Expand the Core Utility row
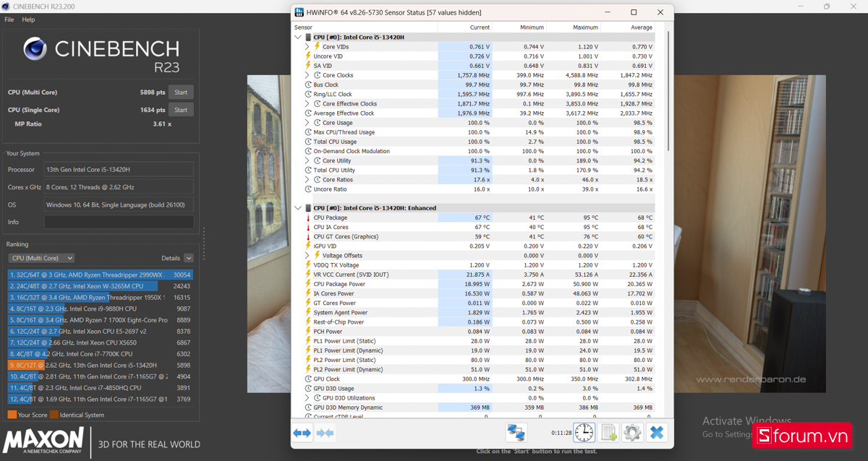The height and width of the screenshot is (461, 868). point(307,160)
